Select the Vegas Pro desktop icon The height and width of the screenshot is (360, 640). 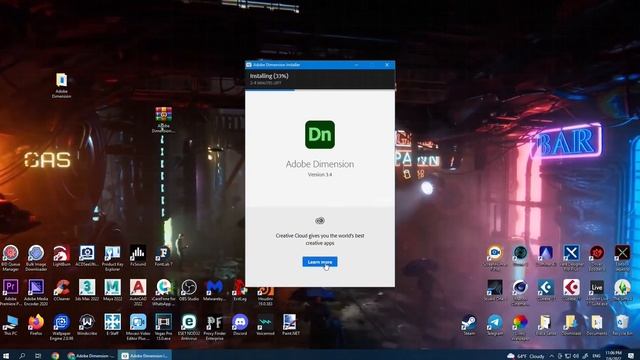(163, 327)
